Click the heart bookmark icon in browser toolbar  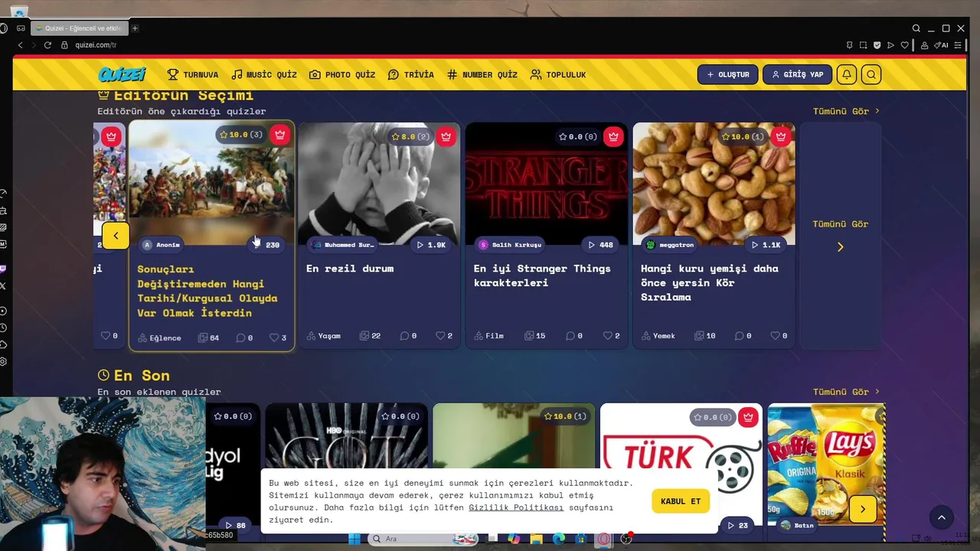coord(904,45)
